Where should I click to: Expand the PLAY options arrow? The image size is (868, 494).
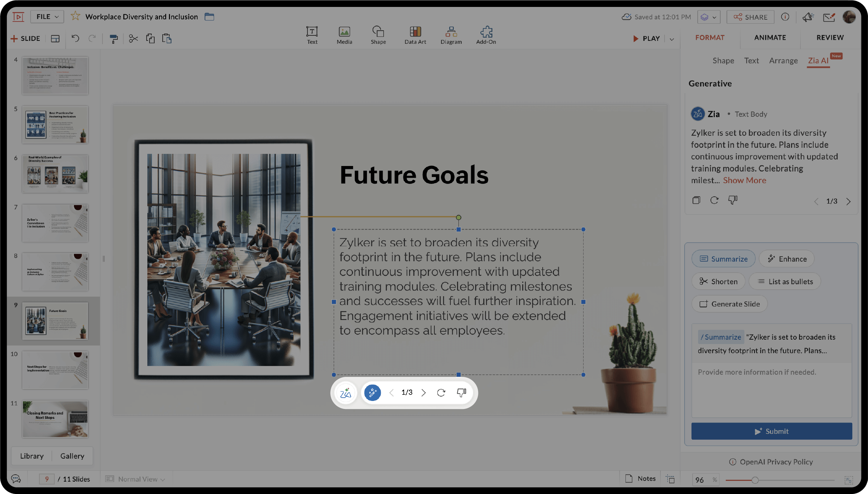672,39
